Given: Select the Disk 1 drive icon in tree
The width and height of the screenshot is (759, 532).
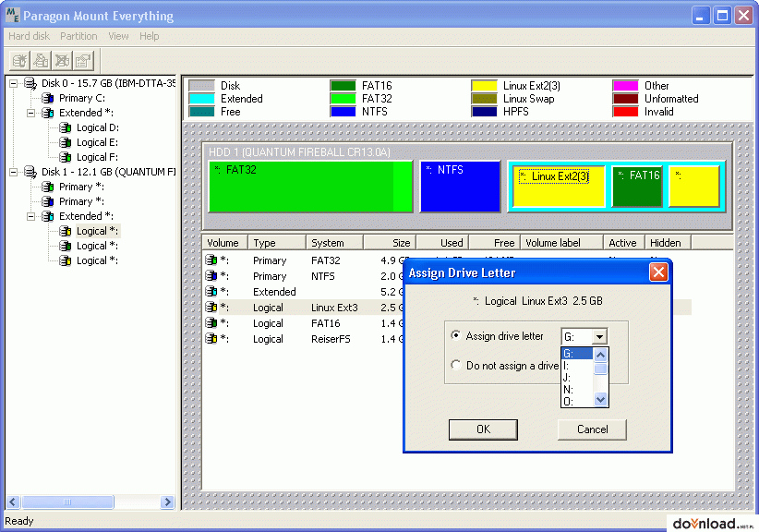Looking at the screenshot, I should pyautogui.click(x=30, y=172).
